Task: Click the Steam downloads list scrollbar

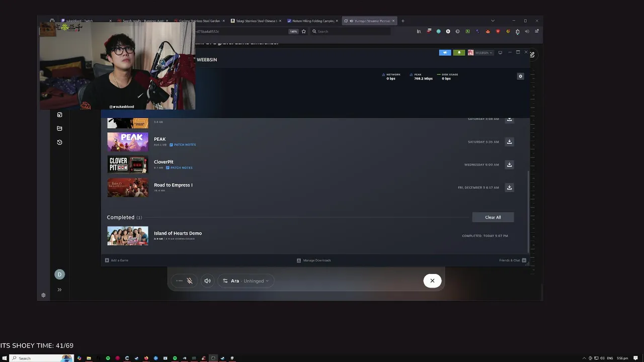Action: 528,211
